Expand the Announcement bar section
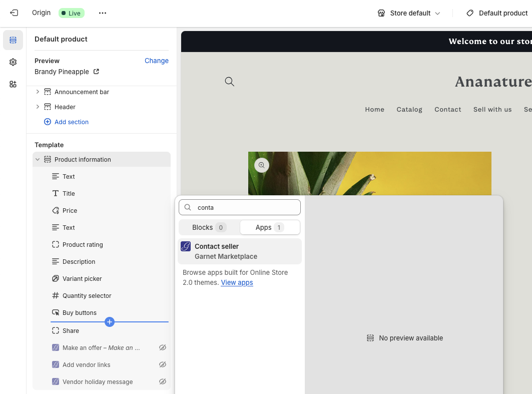The width and height of the screenshot is (532, 394). tap(38, 92)
